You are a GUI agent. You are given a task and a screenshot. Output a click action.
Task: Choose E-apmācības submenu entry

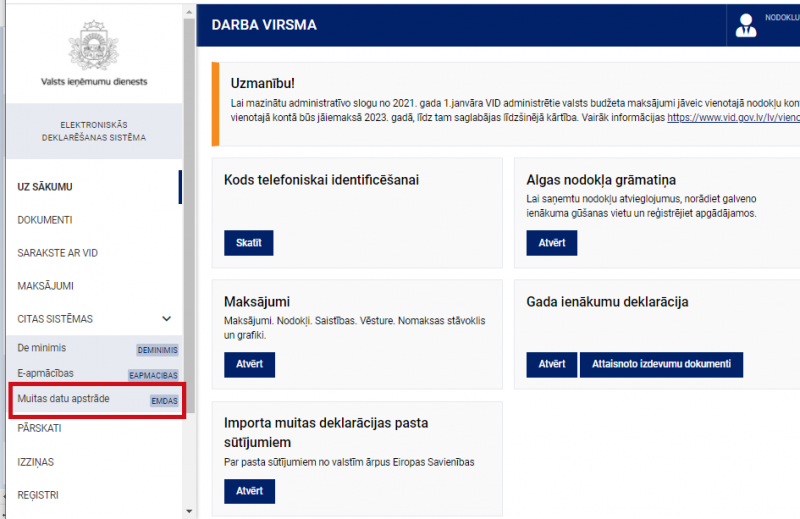click(45, 373)
